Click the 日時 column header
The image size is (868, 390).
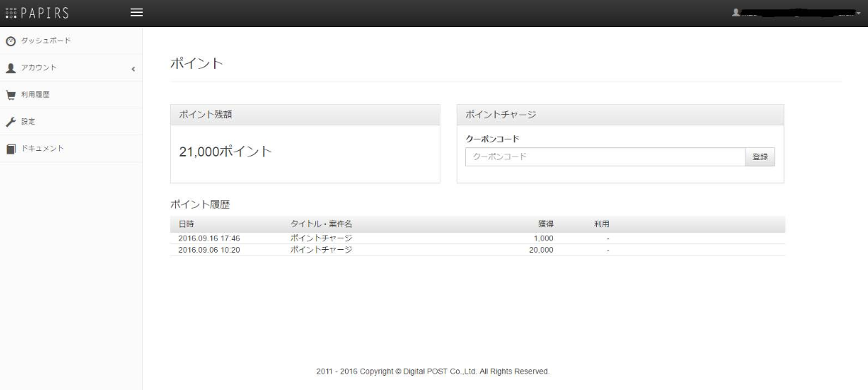[186, 224]
